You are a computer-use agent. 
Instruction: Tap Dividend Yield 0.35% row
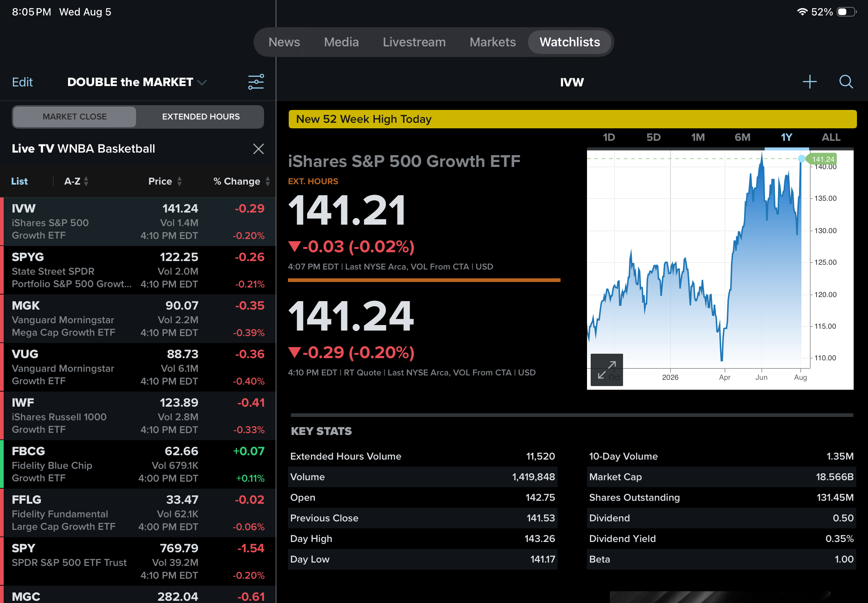pyautogui.click(x=721, y=539)
